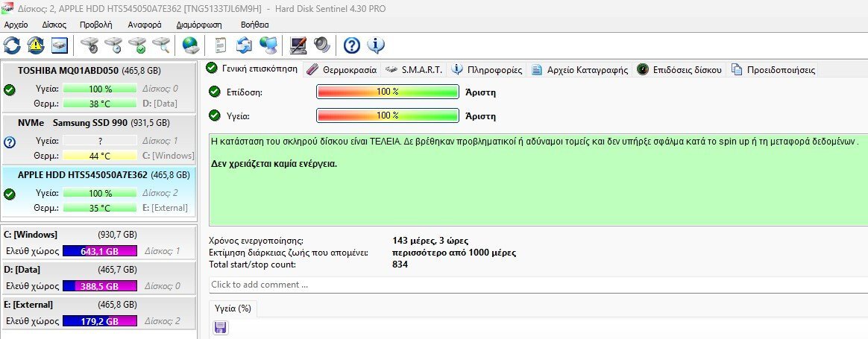Switch to the S.M.A.R.T. tab
The height and width of the screenshot is (339, 868).
pyautogui.click(x=414, y=70)
